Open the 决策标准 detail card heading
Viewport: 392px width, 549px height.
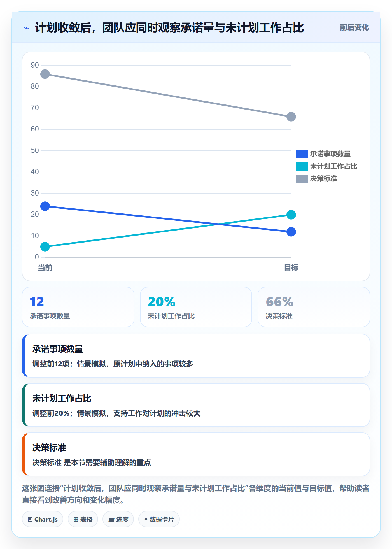[x=49, y=448]
